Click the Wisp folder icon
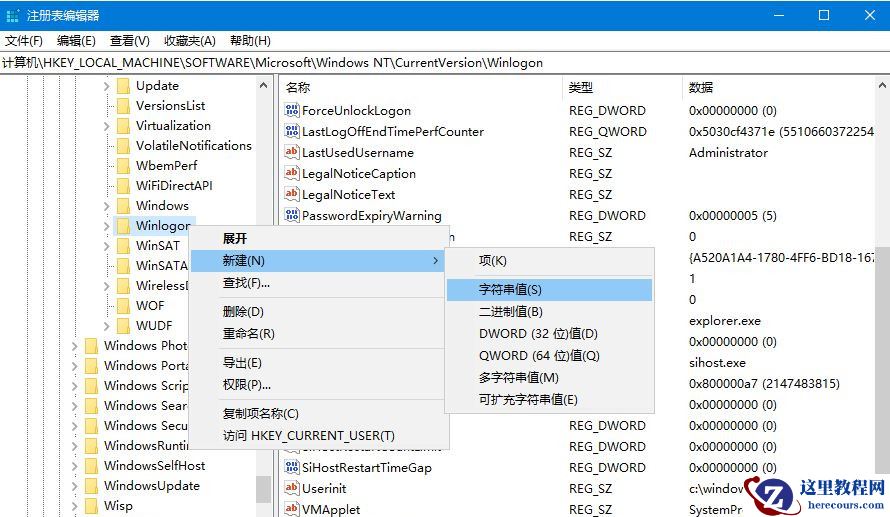This screenshot has width=890, height=517. [x=91, y=506]
